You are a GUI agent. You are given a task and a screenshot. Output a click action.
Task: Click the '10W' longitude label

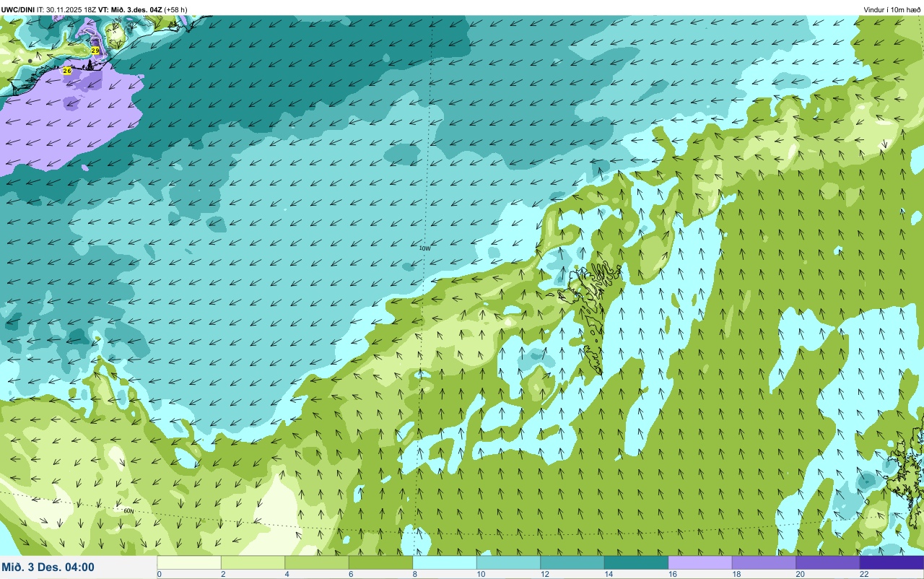425,248
